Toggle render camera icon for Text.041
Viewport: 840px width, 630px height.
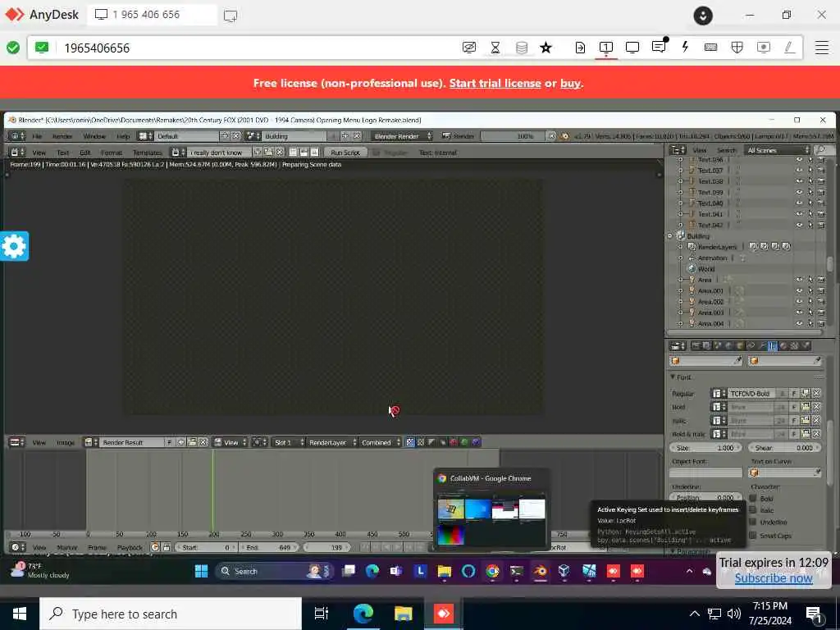point(822,214)
